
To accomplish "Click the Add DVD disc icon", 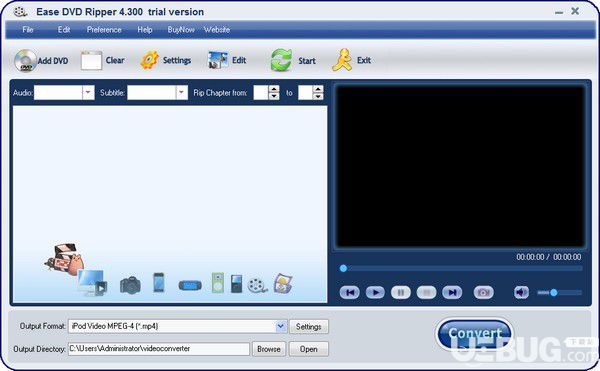I will [x=25, y=61].
